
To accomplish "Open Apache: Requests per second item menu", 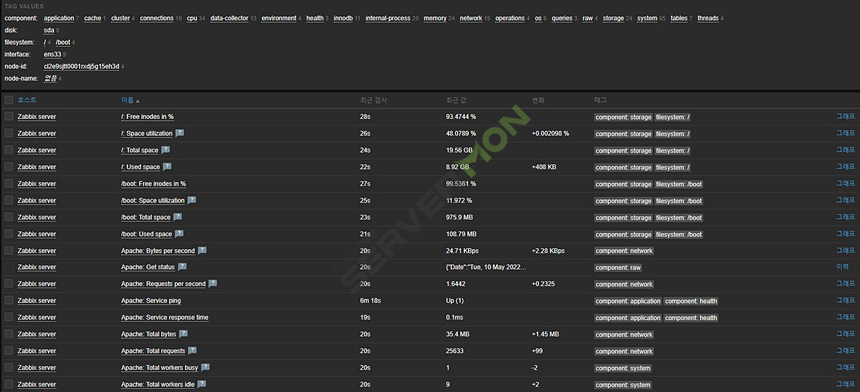I will [x=163, y=284].
